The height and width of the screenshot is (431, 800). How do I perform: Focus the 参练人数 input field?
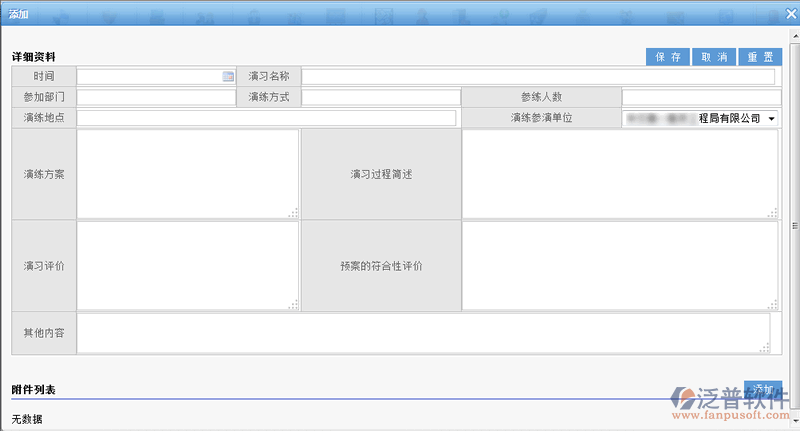point(702,97)
